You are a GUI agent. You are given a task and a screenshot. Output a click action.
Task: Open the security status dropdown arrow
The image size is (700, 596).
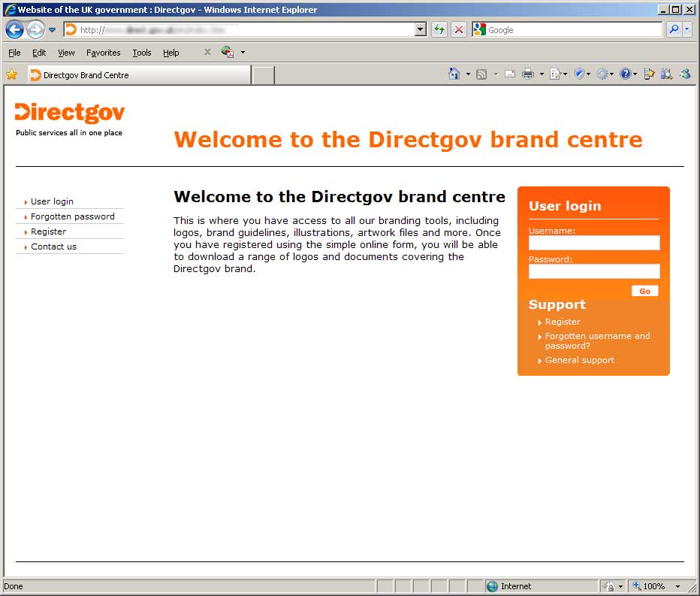[620, 587]
